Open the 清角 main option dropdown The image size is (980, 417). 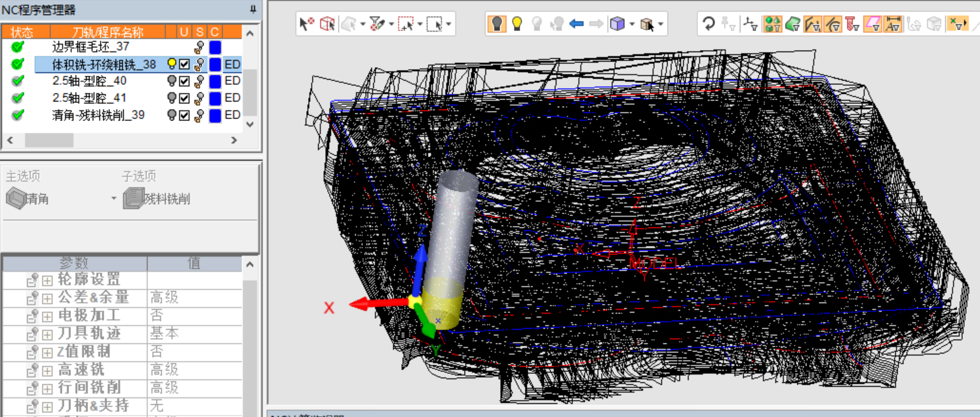pos(114,199)
